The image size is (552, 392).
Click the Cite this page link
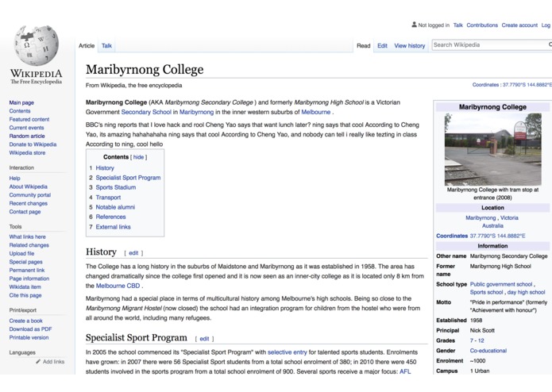(x=25, y=295)
